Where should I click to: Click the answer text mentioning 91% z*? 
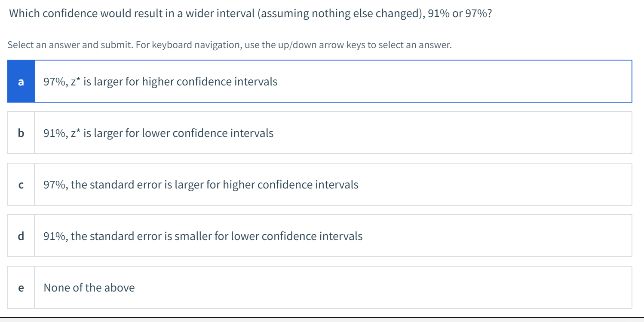(x=157, y=133)
